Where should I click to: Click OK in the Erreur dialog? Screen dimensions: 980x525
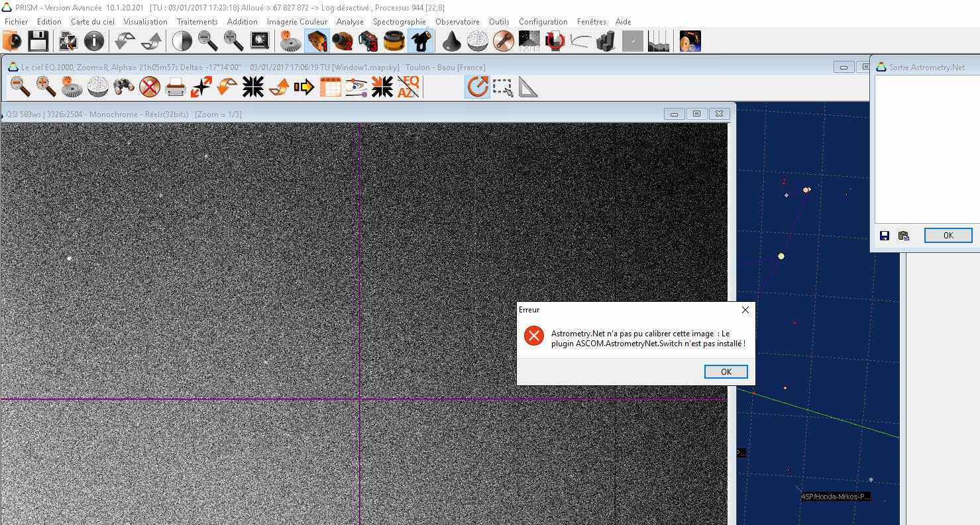click(726, 372)
